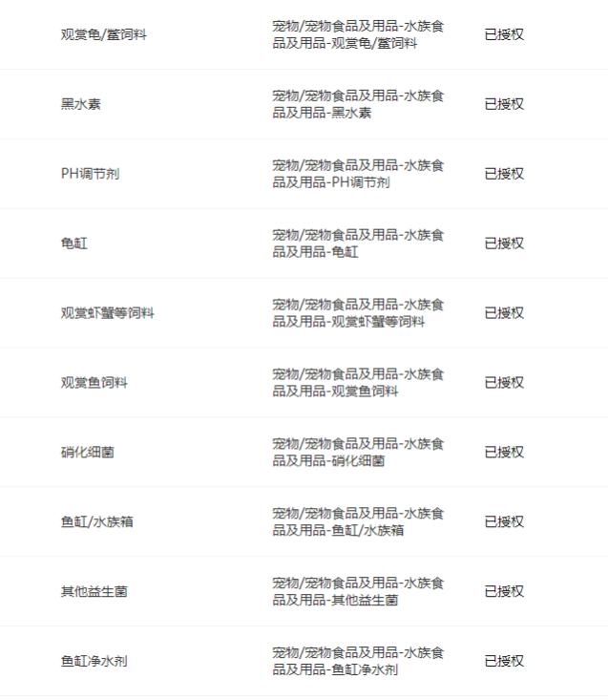Click the full category path ending in PH调节剂
Viewport: 608px width, 700px height.
(358, 174)
